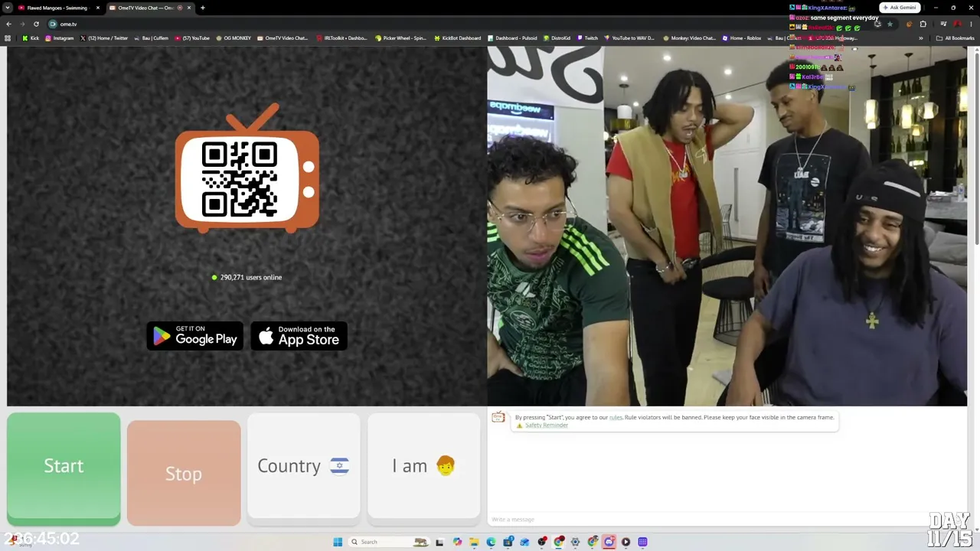Open the OmeTV Video Chat bookmark
The height and width of the screenshot is (551, 980).
(283, 38)
